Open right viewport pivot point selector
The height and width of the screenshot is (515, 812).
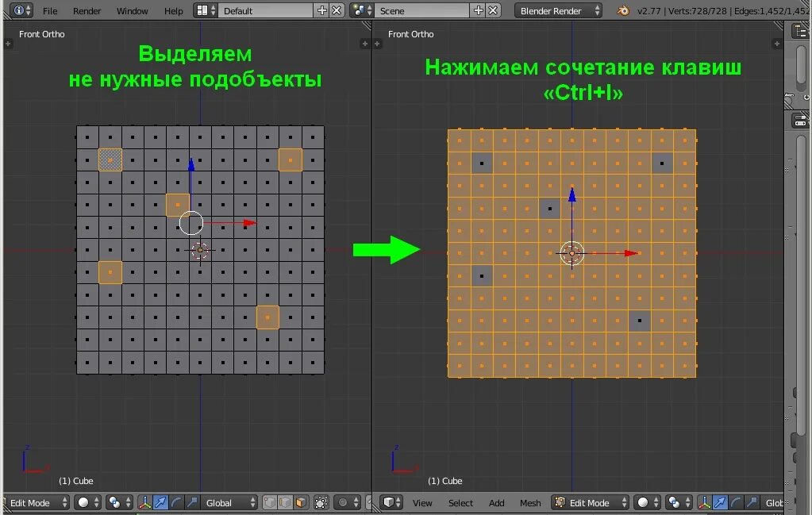tap(679, 502)
